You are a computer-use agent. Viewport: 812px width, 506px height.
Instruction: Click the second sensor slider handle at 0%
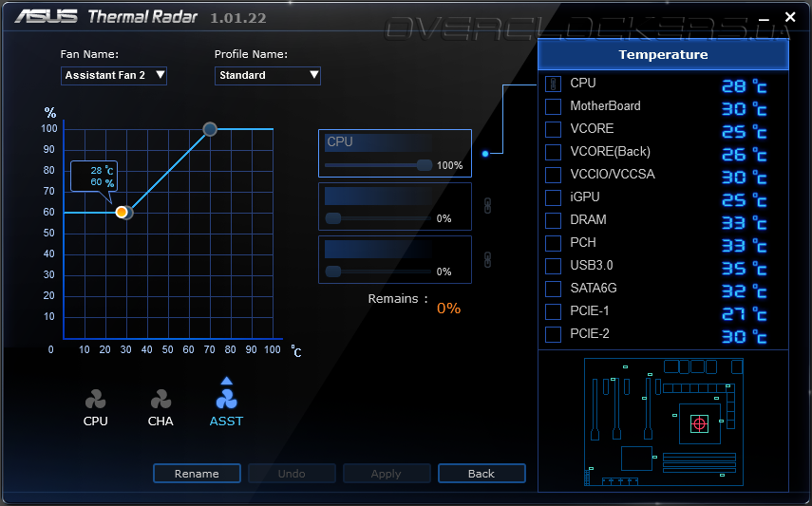(333, 218)
